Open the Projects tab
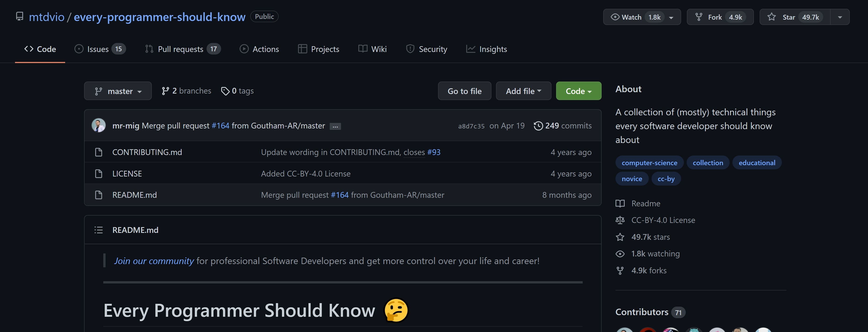 pyautogui.click(x=318, y=49)
